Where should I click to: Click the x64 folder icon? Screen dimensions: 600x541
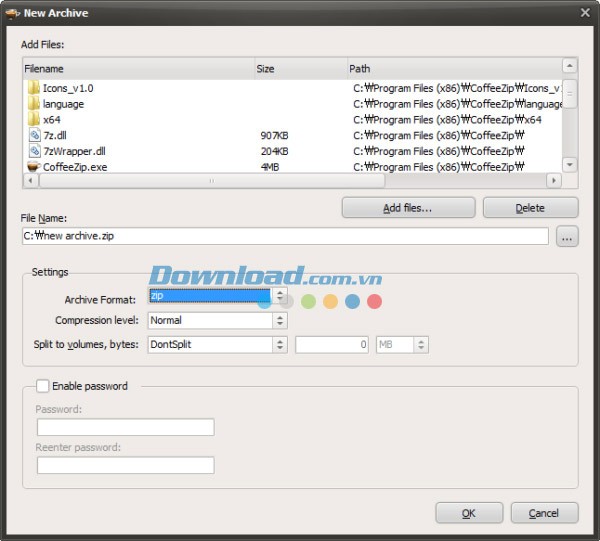click(33, 119)
